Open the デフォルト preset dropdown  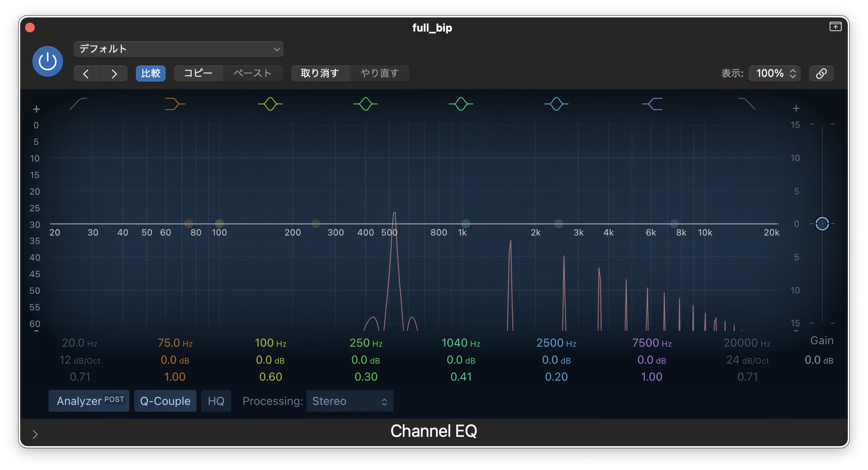(x=178, y=49)
